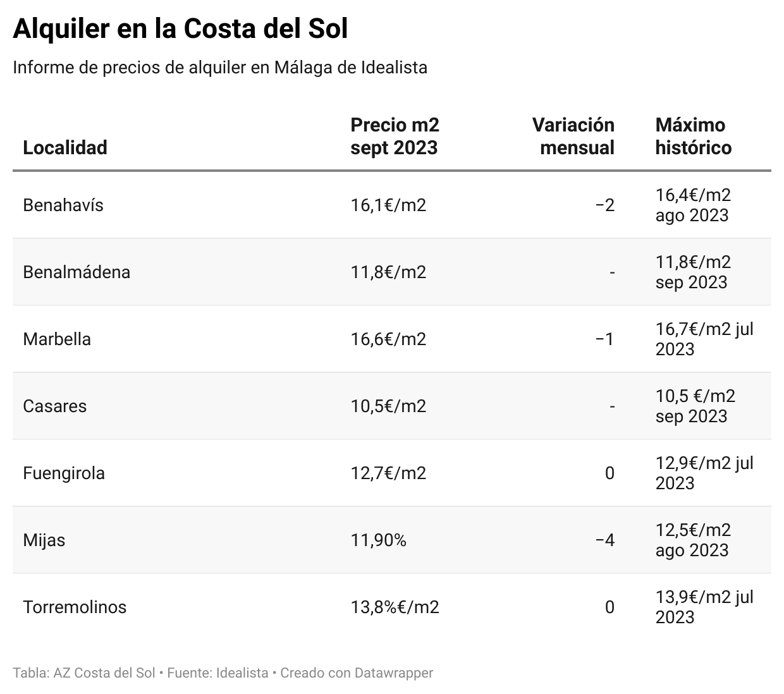Image resolution: width=784 pixels, height=694 pixels.
Task: Select the Mijas locality cell
Action: pyautogui.click(x=44, y=540)
